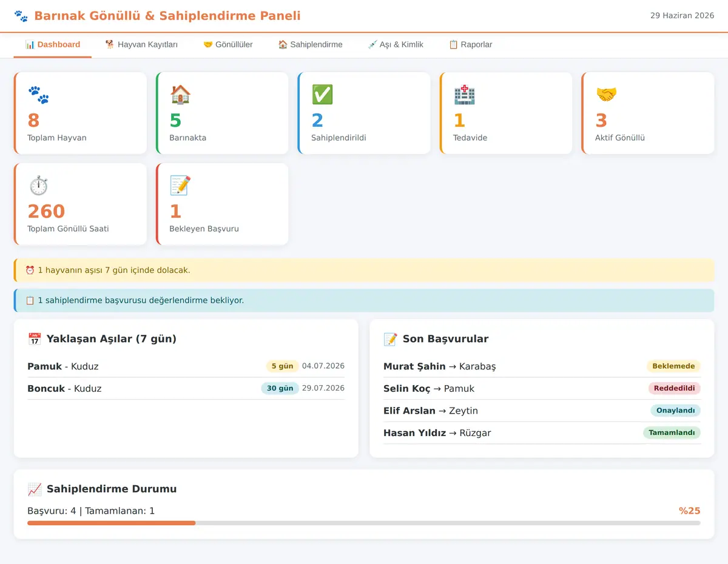This screenshot has height=564, width=728.
Task: Click the 30 gün badge for Boncuk
Action: coord(280,388)
